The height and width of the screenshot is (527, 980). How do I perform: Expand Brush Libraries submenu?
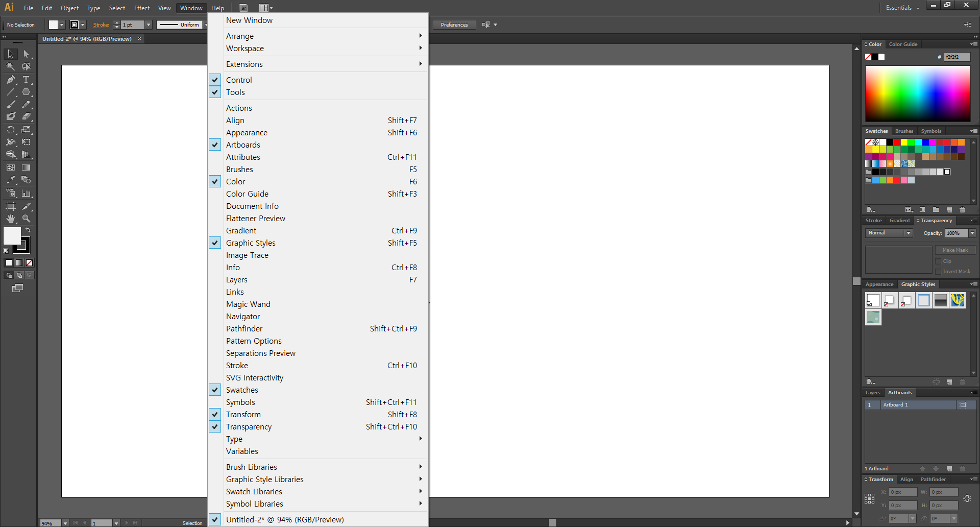point(317,467)
